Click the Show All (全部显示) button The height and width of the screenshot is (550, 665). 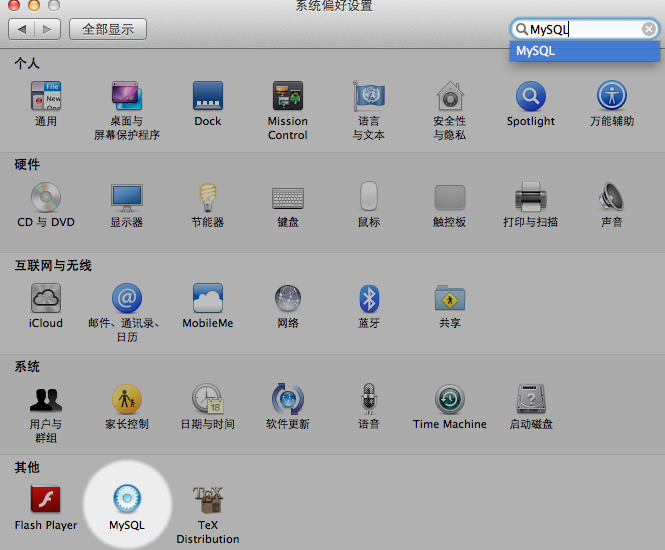108,29
